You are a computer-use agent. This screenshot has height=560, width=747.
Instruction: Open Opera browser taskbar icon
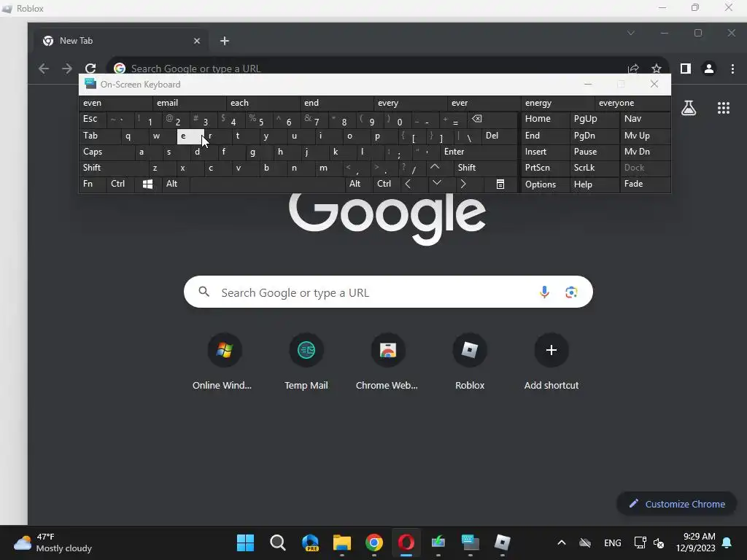406,542
